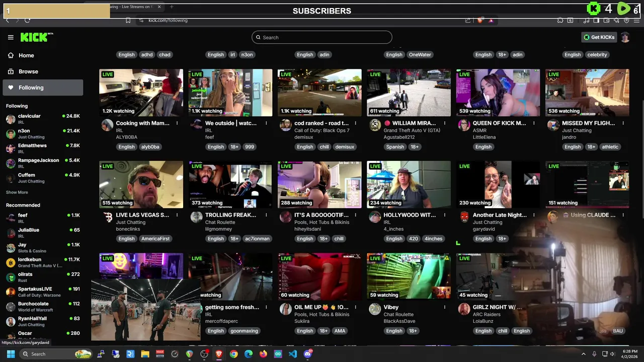Open options menu for Vibey stream
The image size is (644, 362).
point(445,307)
